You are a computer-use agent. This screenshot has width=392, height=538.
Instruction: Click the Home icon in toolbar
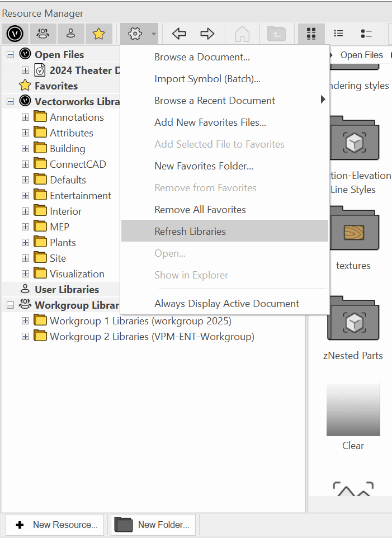coord(242,34)
